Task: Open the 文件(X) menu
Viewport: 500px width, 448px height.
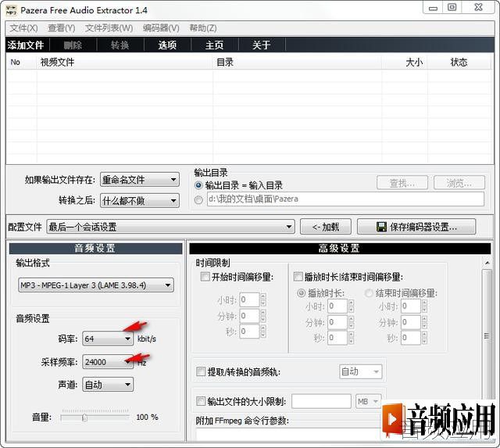Action: click(23, 28)
